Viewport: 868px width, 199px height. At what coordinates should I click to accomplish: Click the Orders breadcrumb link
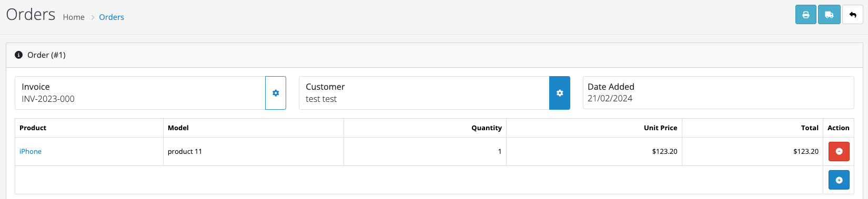coord(112,17)
